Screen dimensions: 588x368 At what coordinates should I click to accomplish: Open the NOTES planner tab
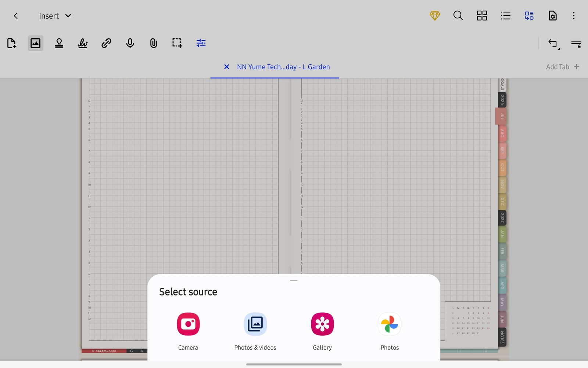(x=502, y=337)
